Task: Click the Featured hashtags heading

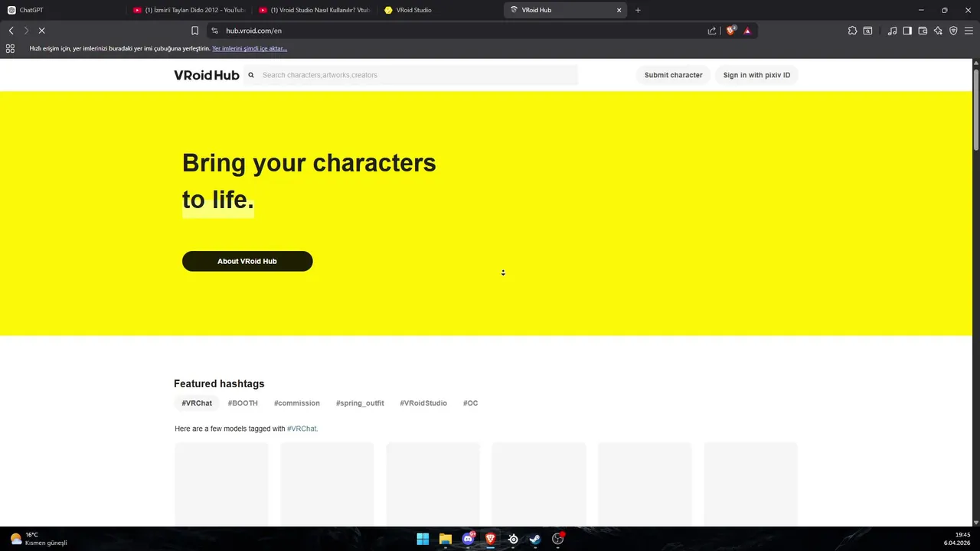Action: point(219,383)
